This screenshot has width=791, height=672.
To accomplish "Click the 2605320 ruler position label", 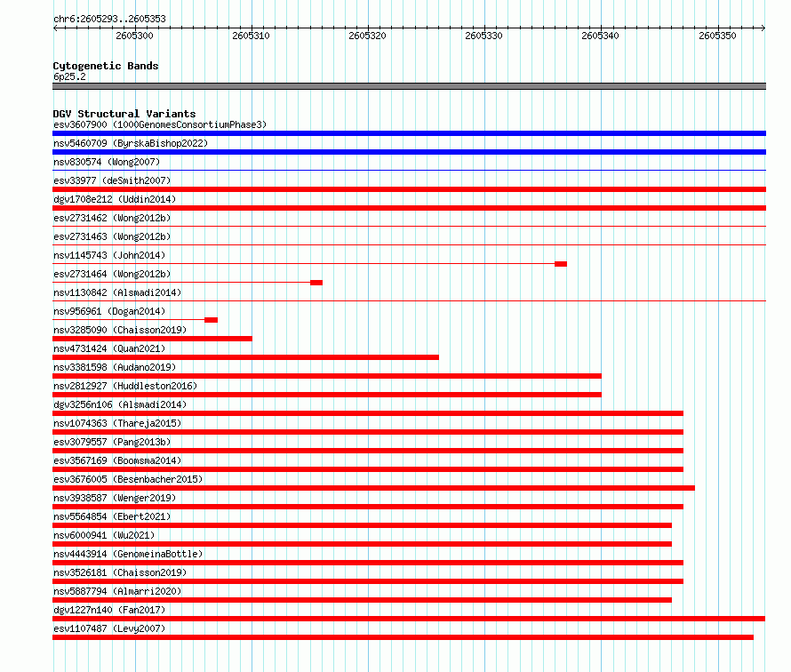I will [367, 36].
